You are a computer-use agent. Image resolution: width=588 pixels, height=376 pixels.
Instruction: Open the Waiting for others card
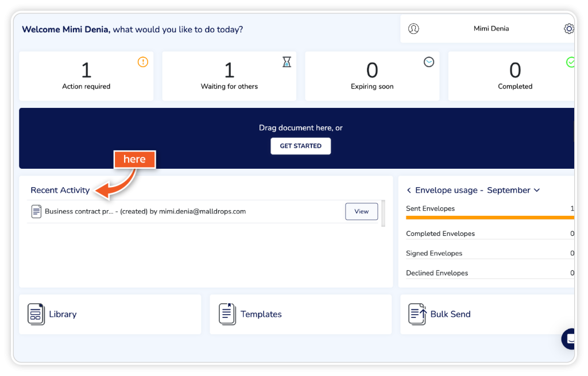(x=229, y=76)
